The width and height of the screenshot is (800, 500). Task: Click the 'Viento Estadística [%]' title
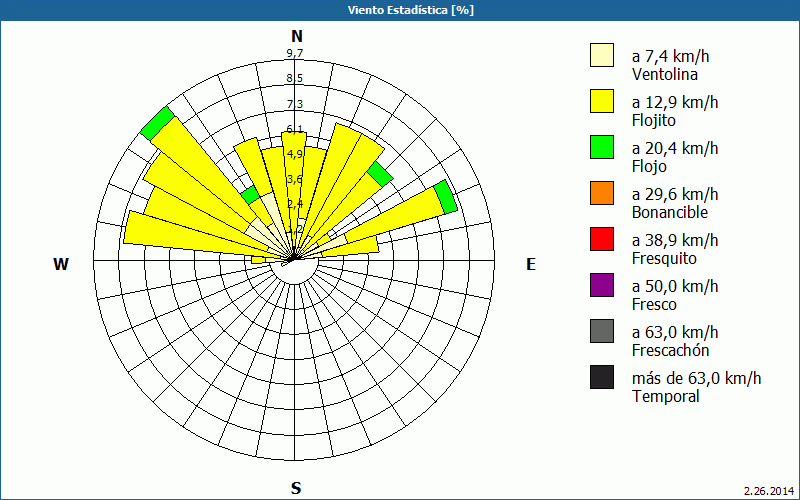(x=411, y=10)
